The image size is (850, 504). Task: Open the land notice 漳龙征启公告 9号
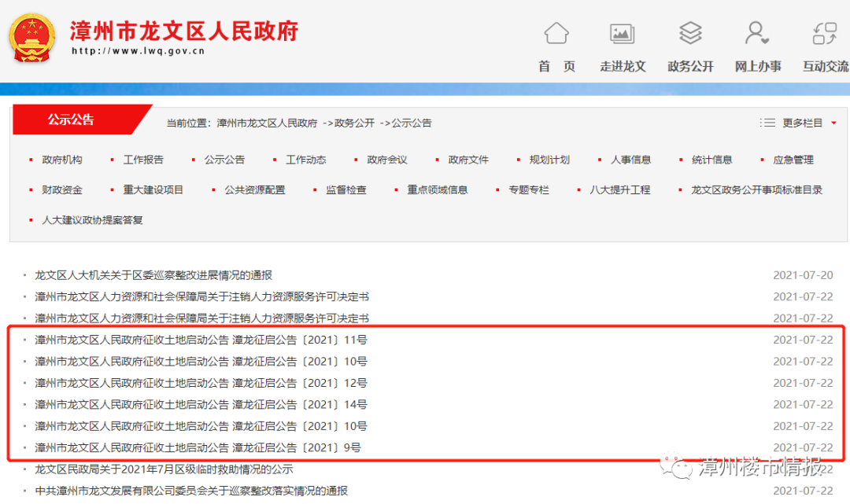point(198,447)
